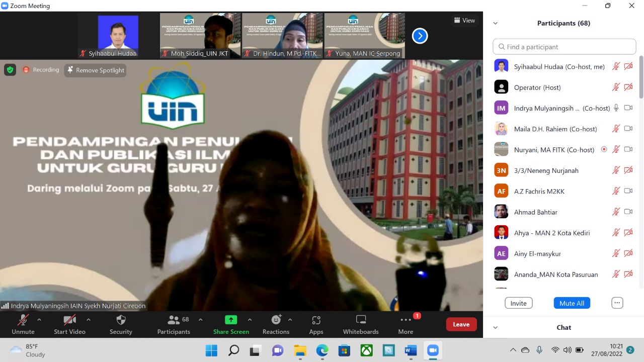
Task: Collapse the Participants panel header chevron
Action: [x=495, y=23]
